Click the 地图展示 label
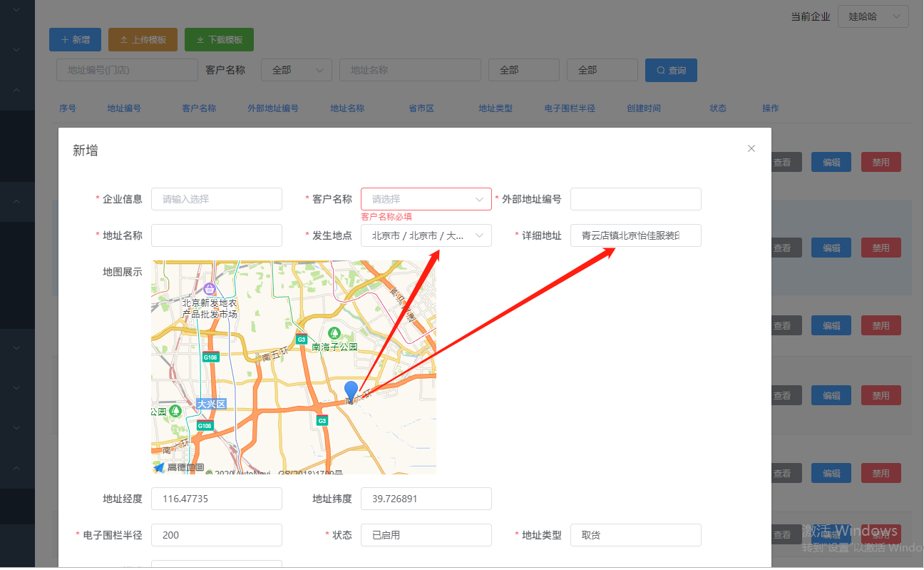 click(x=123, y=272)
